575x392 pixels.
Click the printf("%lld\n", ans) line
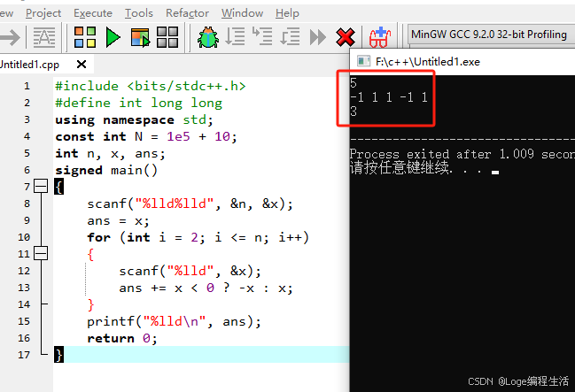[x=174, y=322]
